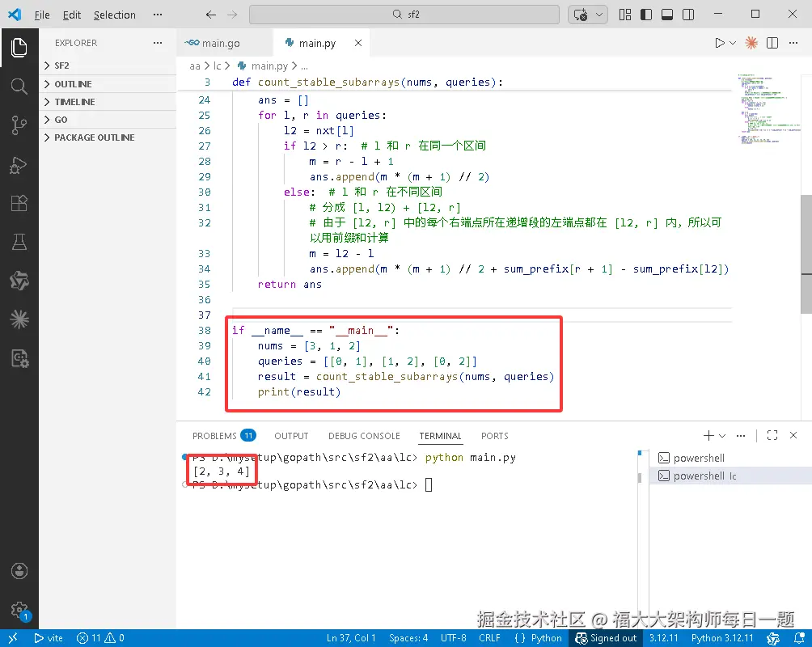Expand the PACKAGE OUTLINE section
Image resolution: width=812 pixels, height=647 pixels.
pyautogui.click(x=108, y=137)
